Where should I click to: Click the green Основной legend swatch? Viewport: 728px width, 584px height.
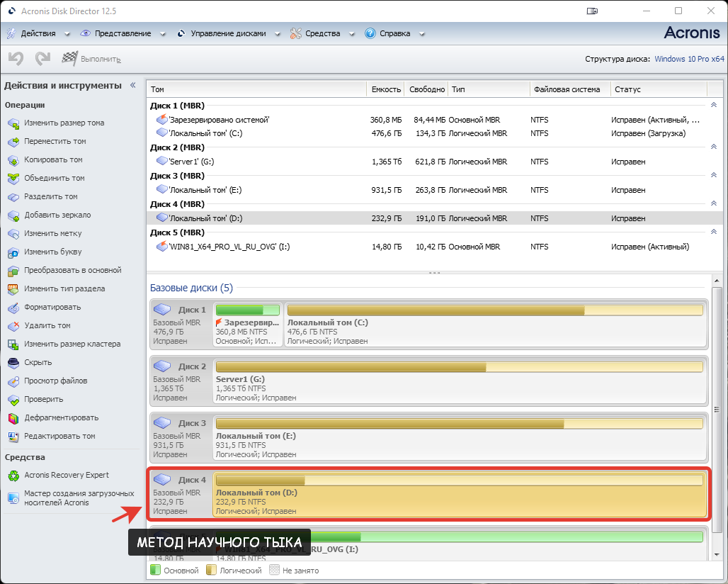point(156,570)
